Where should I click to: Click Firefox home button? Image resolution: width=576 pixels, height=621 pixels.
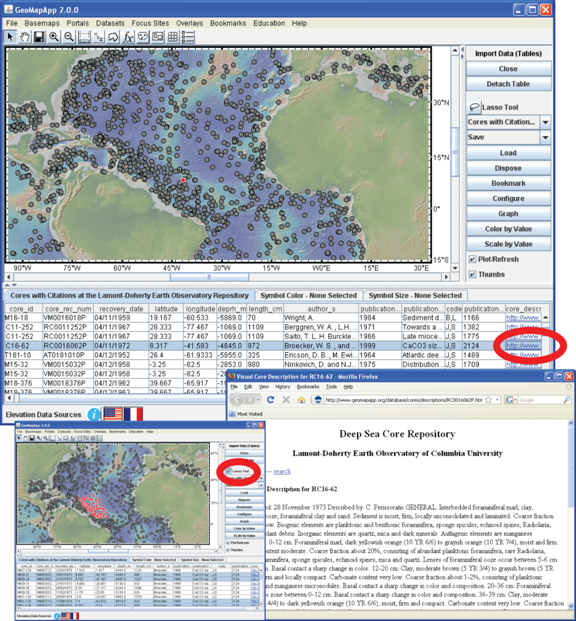coord(301,400)
